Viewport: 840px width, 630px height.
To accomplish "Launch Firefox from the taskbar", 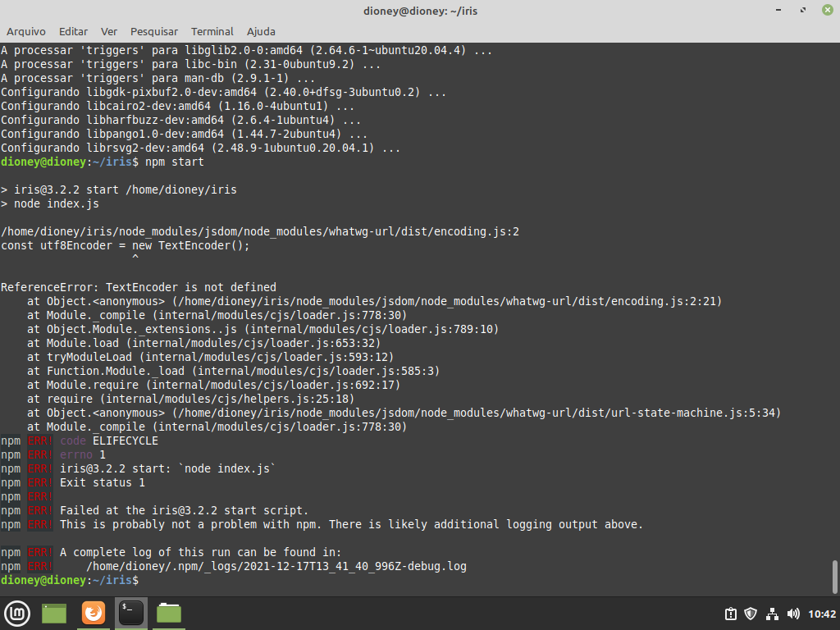I will pyautogui.click(x=93, y=613).
